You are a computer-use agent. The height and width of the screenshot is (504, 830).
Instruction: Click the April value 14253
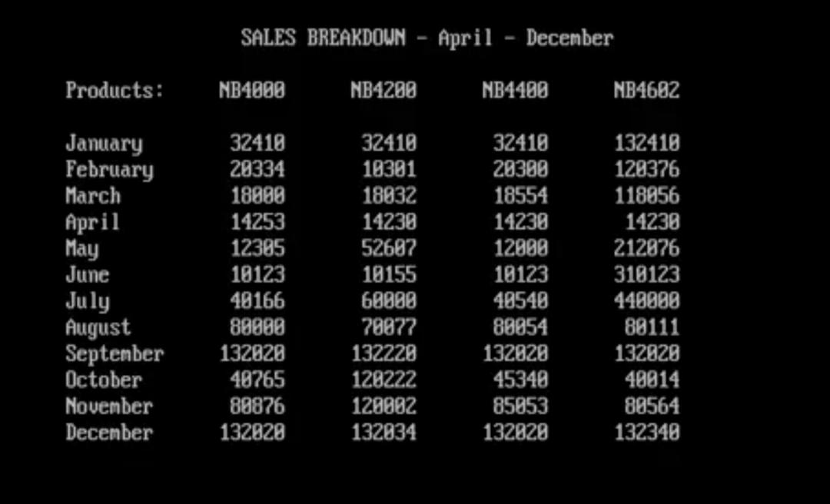pyautogui.click(x=257, y=222)
